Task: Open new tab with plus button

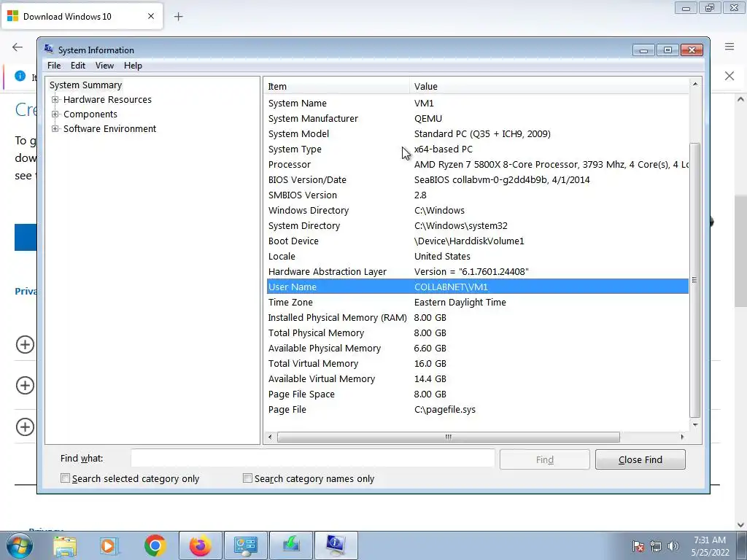Action: [178, 17]
